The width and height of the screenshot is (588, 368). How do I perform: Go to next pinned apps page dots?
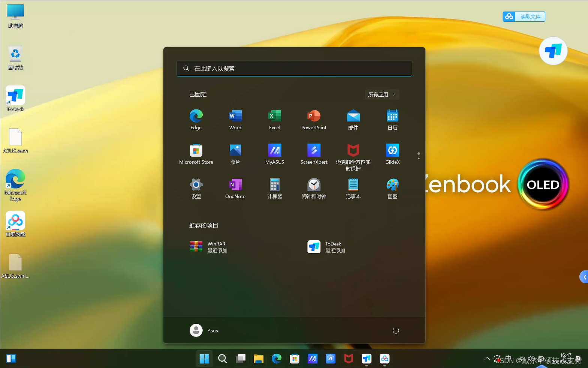point(419,156)
